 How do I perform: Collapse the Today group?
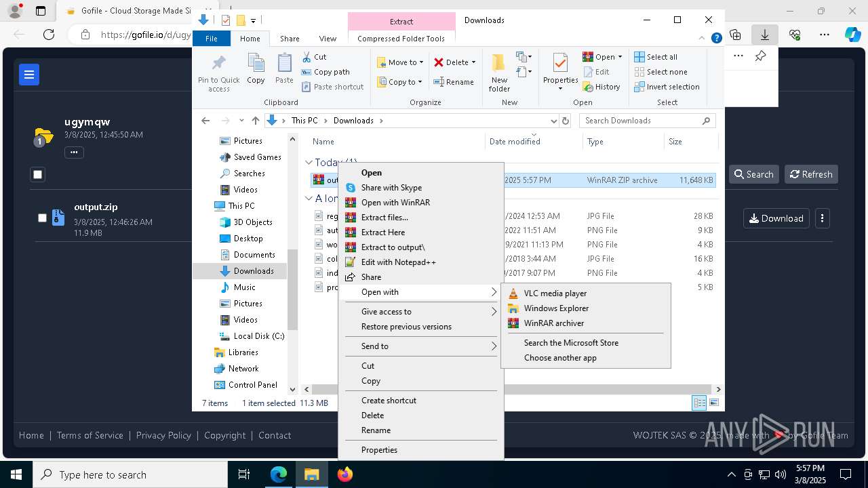309,163
